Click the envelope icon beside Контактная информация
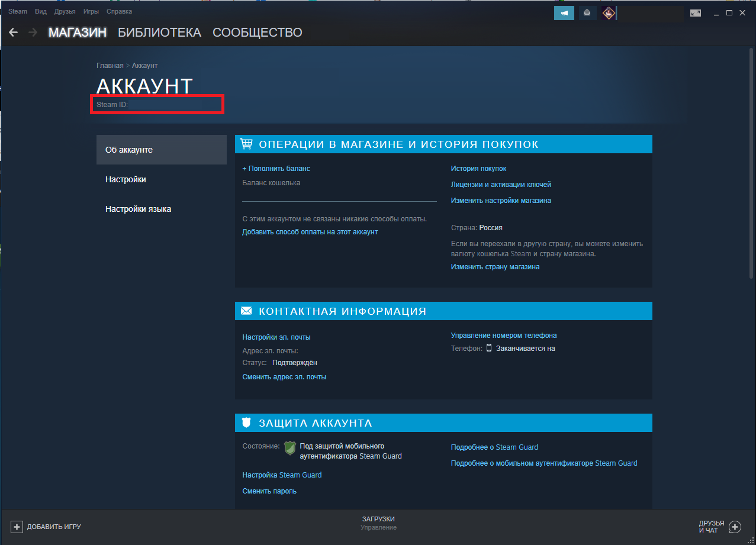This screenshot has width=756, height=545. pyautogui.click(x=247, y=311)
